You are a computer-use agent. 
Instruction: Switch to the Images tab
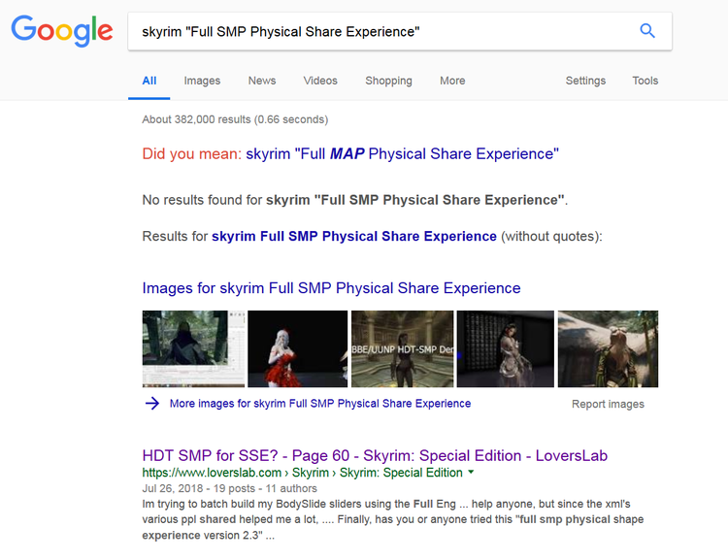202,81
